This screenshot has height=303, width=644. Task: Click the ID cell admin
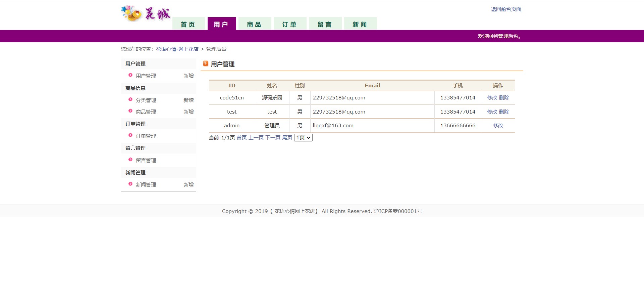click(232, 126)
